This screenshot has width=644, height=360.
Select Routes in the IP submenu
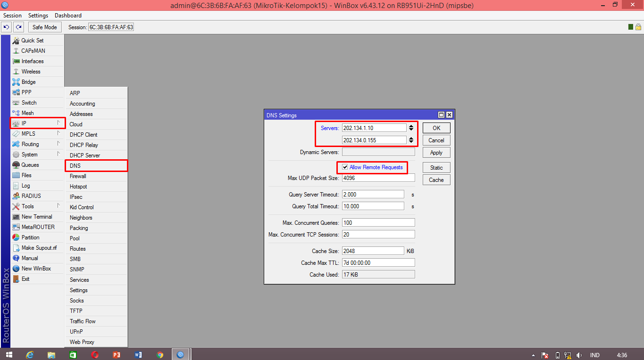tap(96, 249)
